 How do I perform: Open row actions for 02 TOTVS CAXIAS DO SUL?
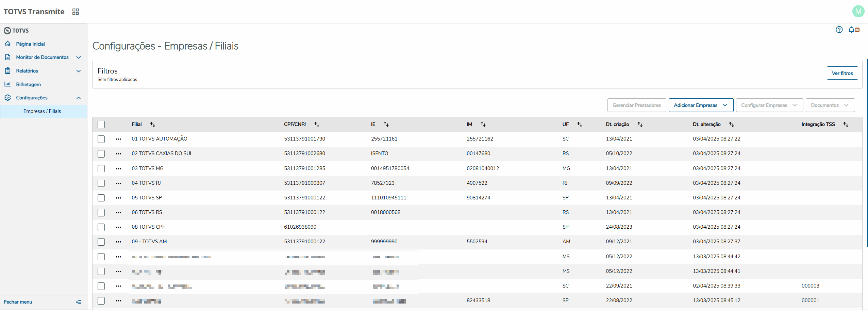pyautogui.click(x=118, y=154)
